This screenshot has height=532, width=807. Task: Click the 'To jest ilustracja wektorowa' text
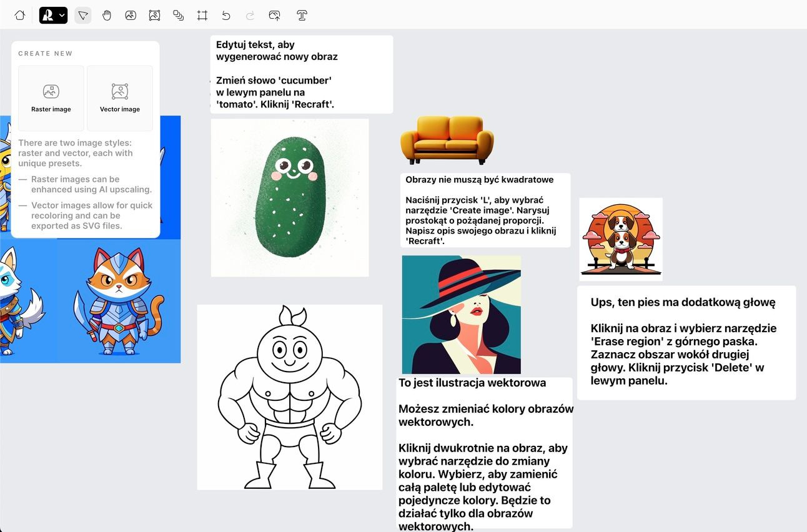[x=472, y=383]
